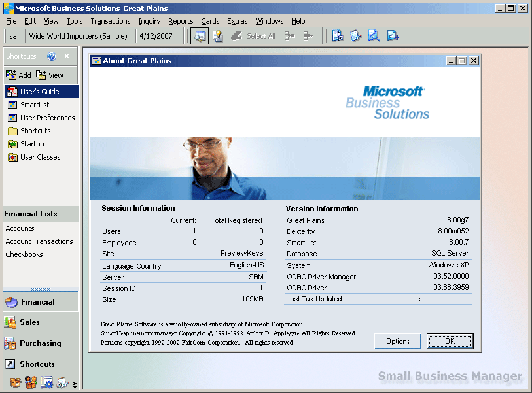Expand the navigation pane overflow chevron
The height and width of the screenshot is (393, 532).
pos(75,384)
